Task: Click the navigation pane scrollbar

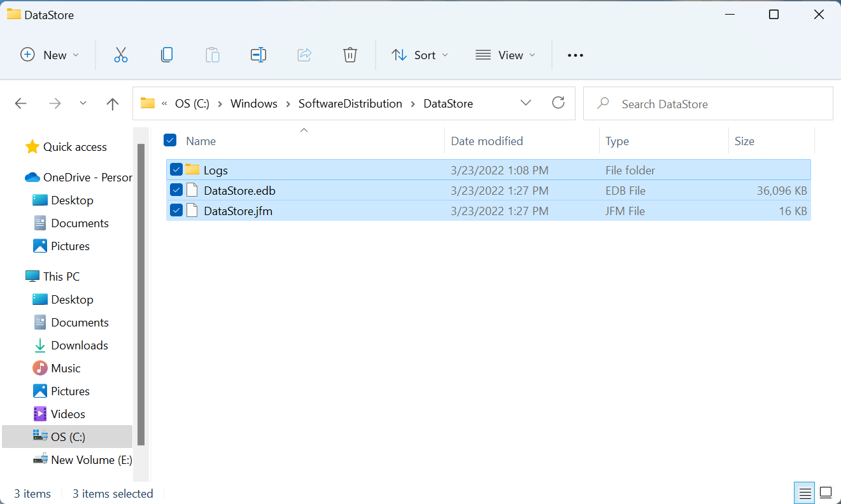Action: coord(141,294)
